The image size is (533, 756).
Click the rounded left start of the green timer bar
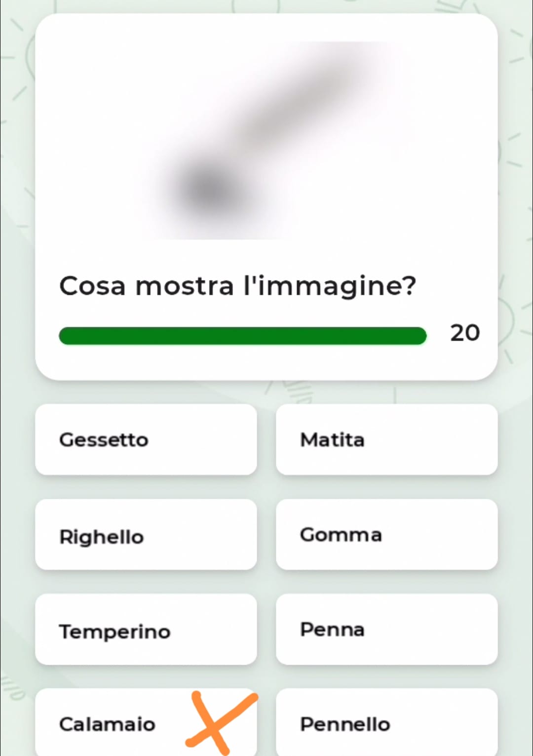coord(67,336)
